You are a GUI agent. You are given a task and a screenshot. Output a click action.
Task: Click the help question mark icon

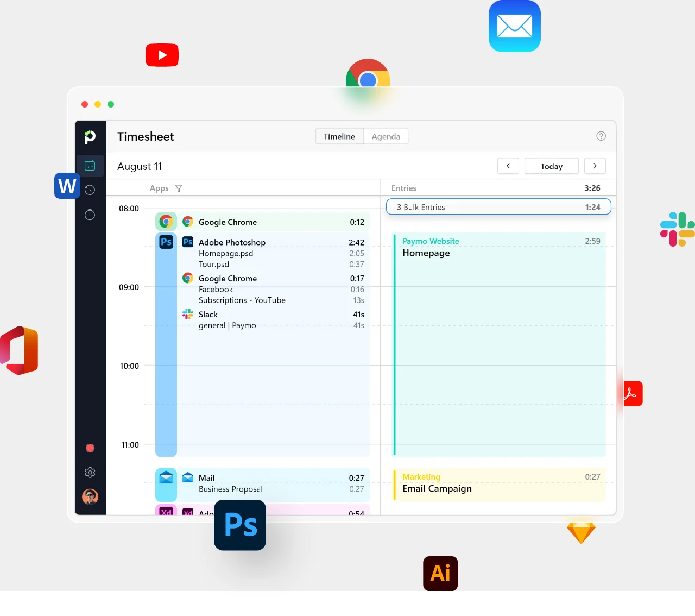[601, 136]
